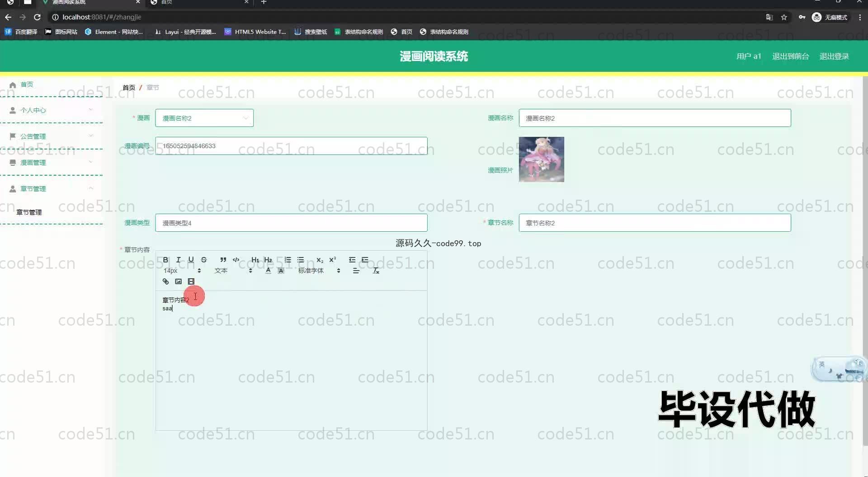Insert a video into chapter content
Viewport: 868px width, 477px height.
[191, 281]
